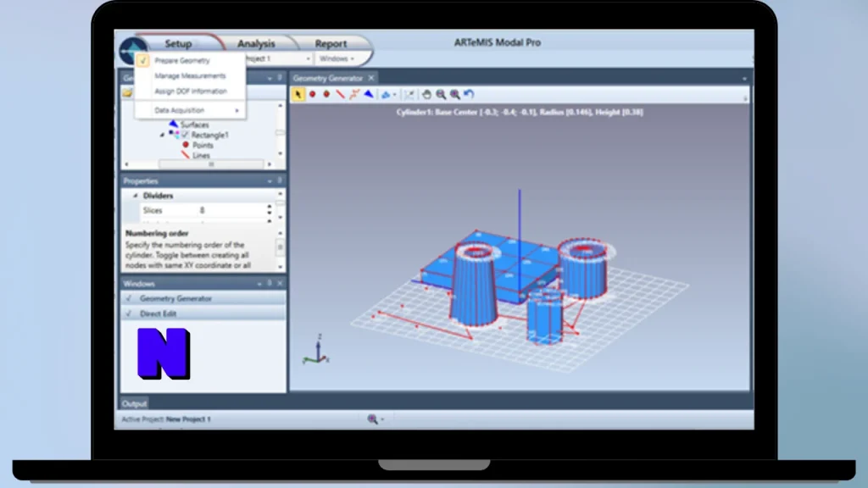Pin the geometry tree panel
The width and height of the screenshot is (868, 488).
click(280, 77)
